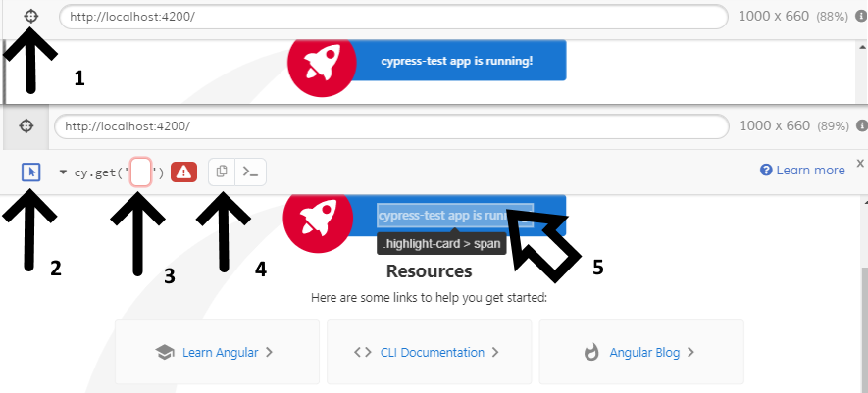
Task: Click 'Here are some links to help you get started:'
Action: 429,298
